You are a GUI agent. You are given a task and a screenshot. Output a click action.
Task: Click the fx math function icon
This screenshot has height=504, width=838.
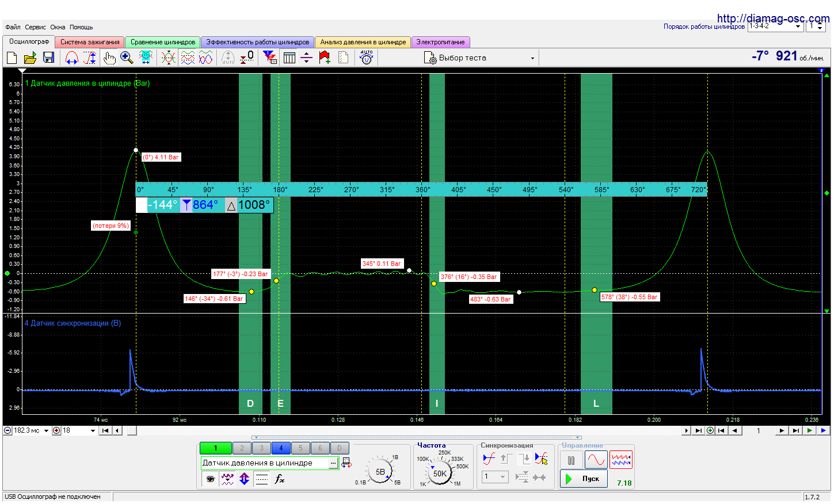coord(280,479)
